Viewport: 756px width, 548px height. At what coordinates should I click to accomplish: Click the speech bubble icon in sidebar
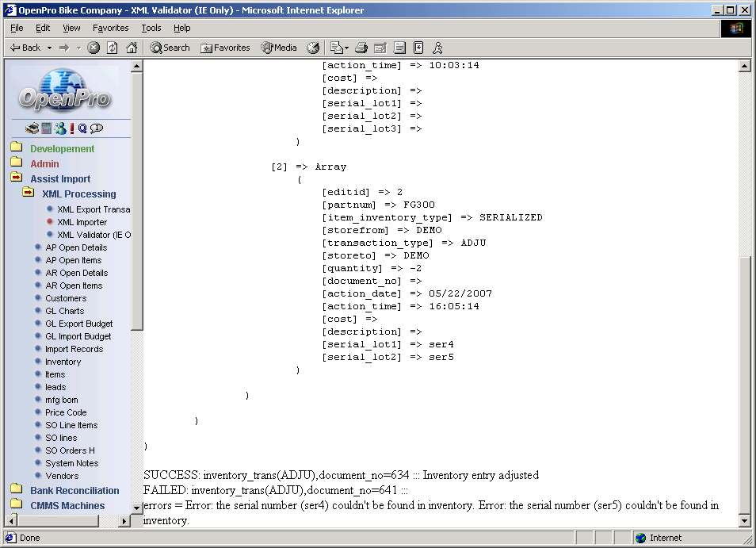click(97, 128)
